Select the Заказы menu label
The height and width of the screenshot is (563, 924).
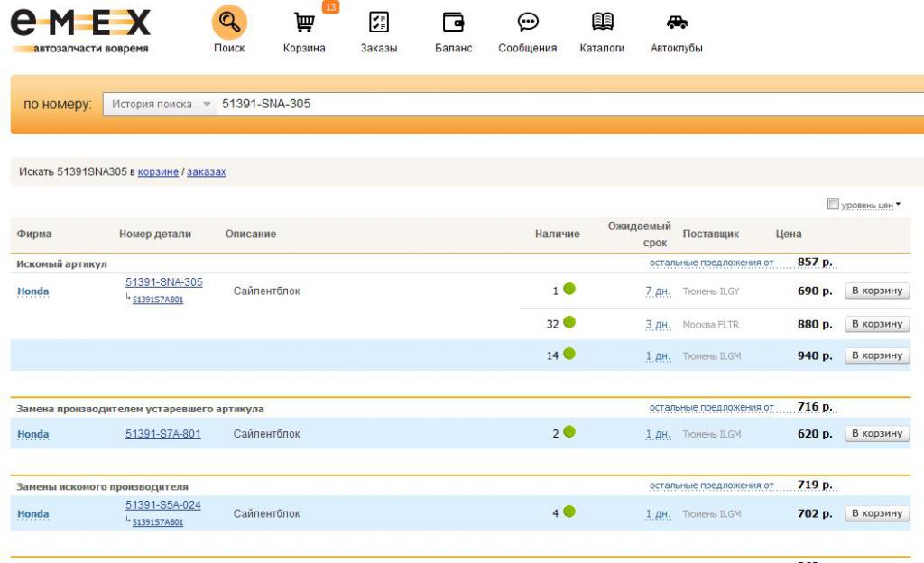click(x=379, y=49)
